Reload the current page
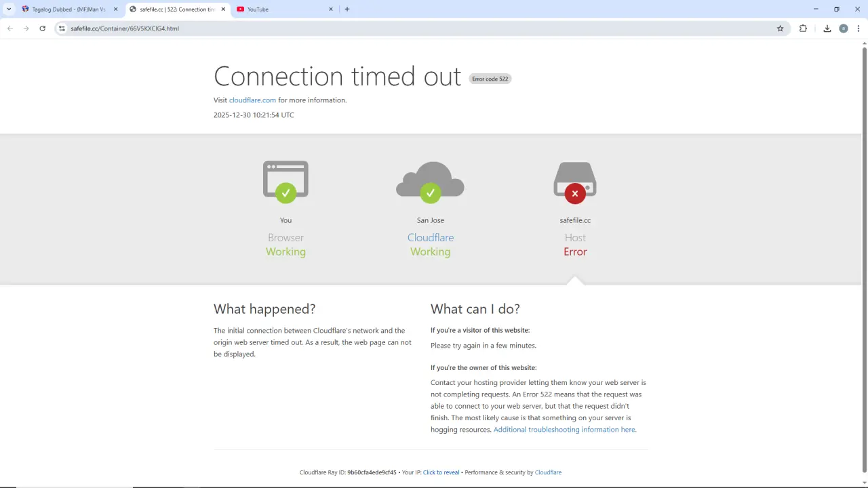This screenshot has height=488, width=868. (43, 28)
